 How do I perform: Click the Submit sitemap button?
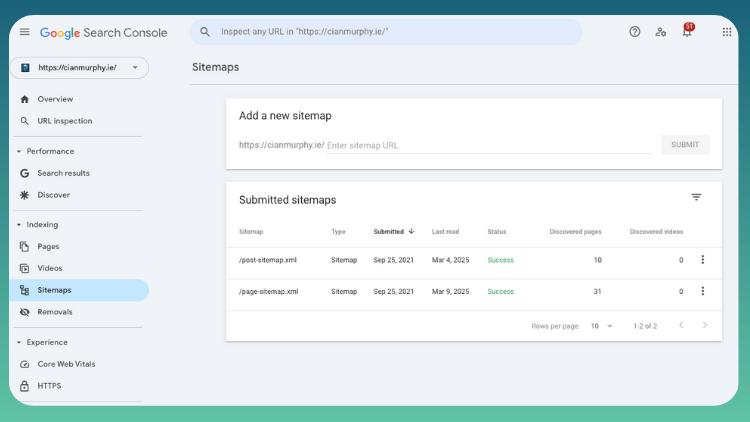[x=685, y=145]
